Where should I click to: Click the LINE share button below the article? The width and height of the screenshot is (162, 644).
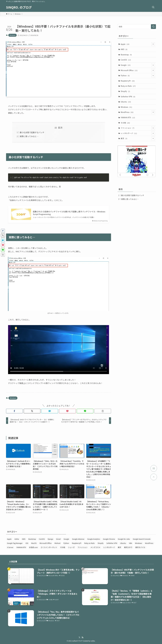(x=85, y=411)
